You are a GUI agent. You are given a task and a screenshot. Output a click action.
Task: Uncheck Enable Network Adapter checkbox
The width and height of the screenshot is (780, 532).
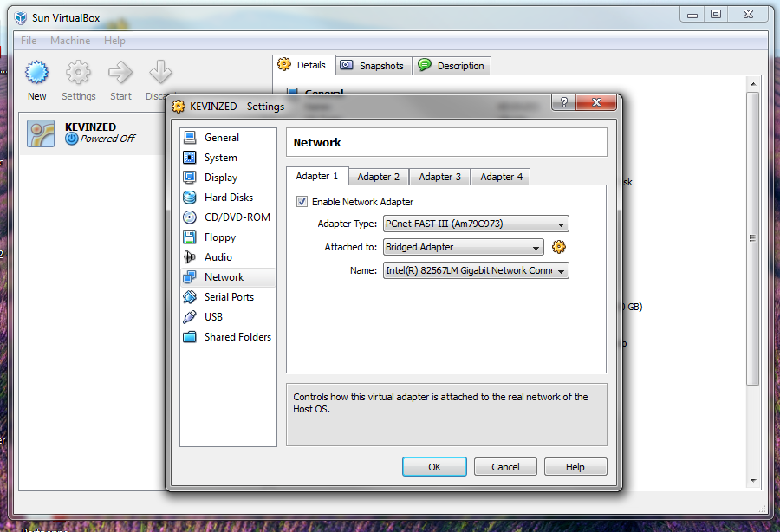(302, 202)
